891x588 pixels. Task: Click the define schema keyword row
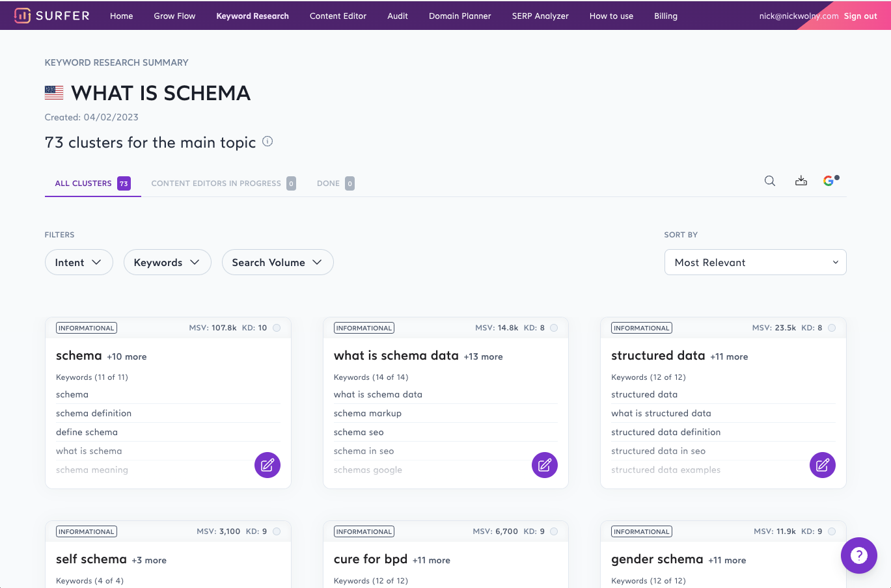pyautogui.click(x=168, y=432)
